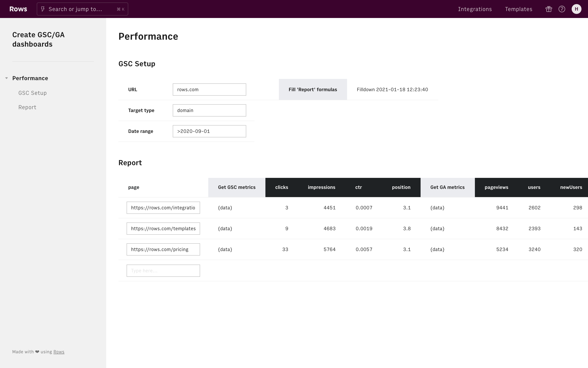Click the lightning icon in search bar
Viewport: 588px width, 368px height.
[43, 9]
